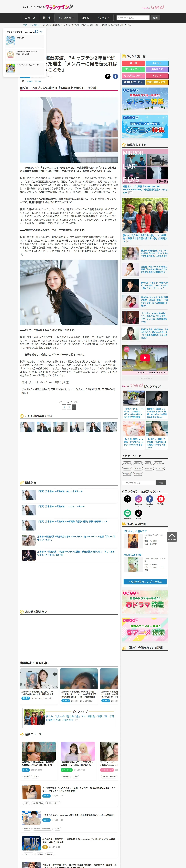Open the プレゼント menu

tap(103, 18)
